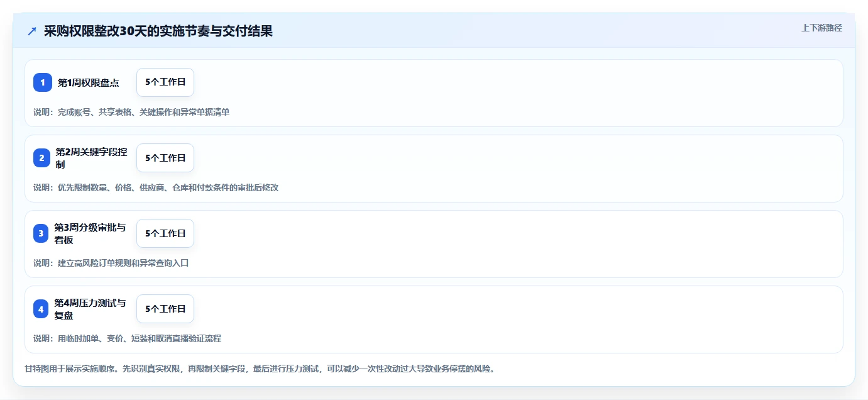This screenshot has width=868, height=400.
Task: Click the 上下游路径 label
Action: pyautogui.click(x=821, y=28)
